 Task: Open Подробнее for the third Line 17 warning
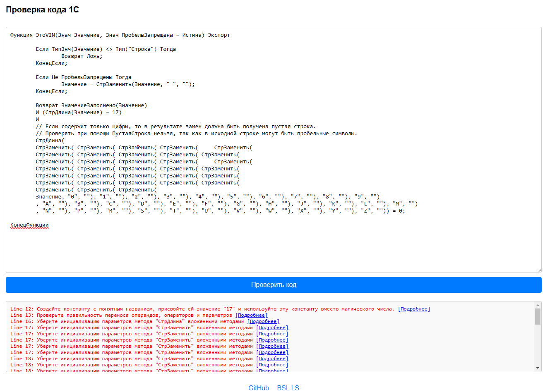tap(272, 340)
